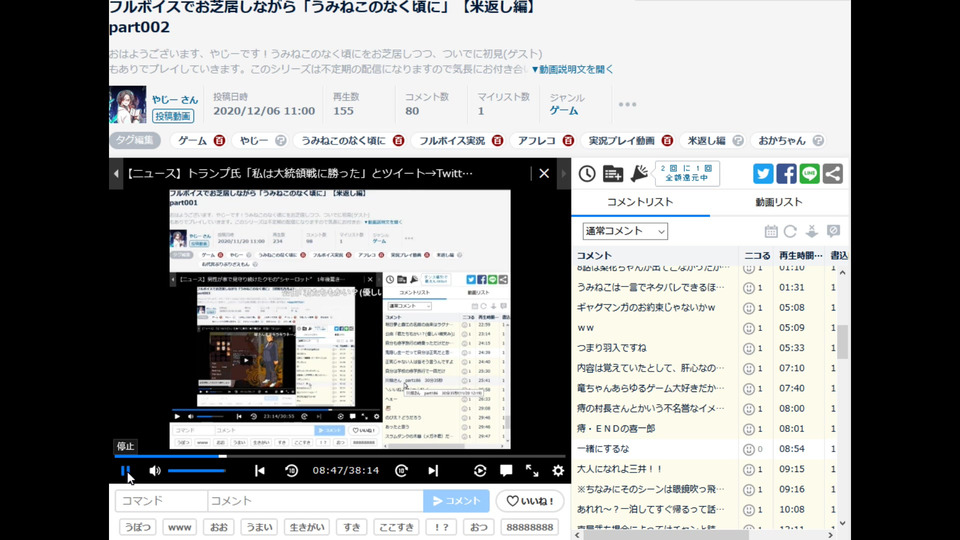This screenshot has height=540, width=960.
Task: Open the three-dots more menu
Action: tap(627, 105)
